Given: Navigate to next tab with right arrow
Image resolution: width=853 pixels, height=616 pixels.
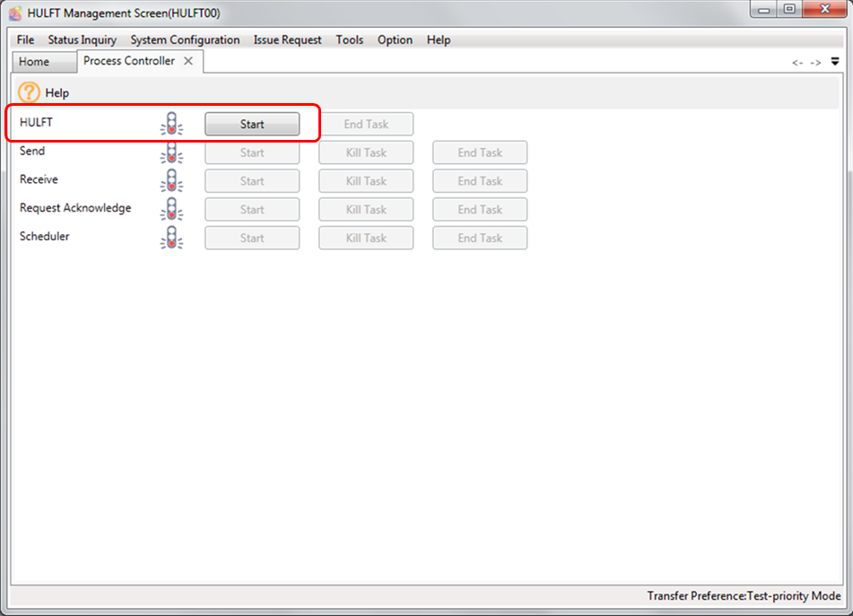Looking at the screenshot, I should pos(815,63).
